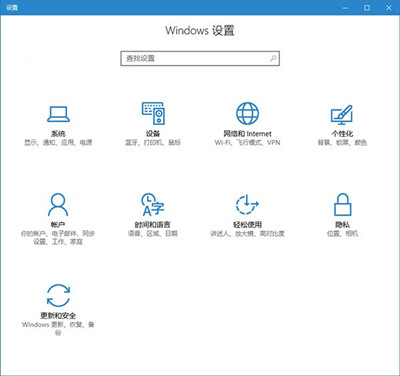
Task: Click the 轻松使用 label
Action: [x=247, y=225]
